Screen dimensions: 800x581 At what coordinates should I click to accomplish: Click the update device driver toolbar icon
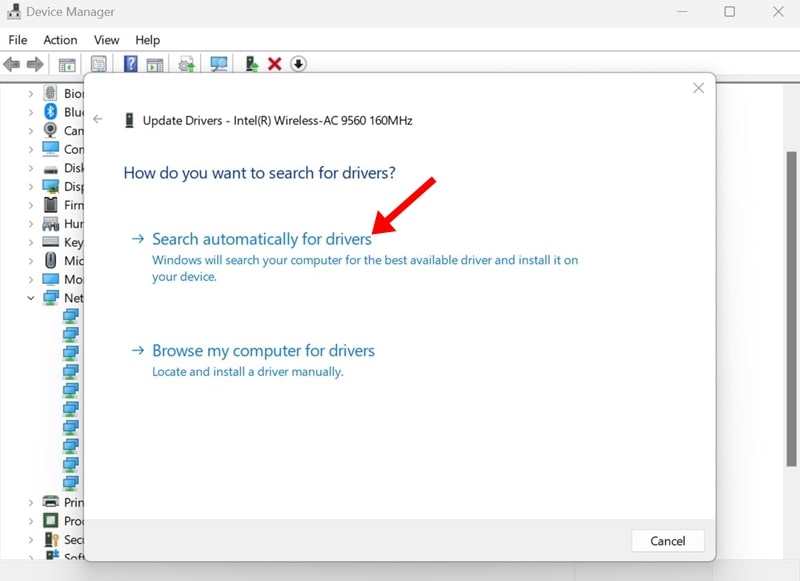186,64
